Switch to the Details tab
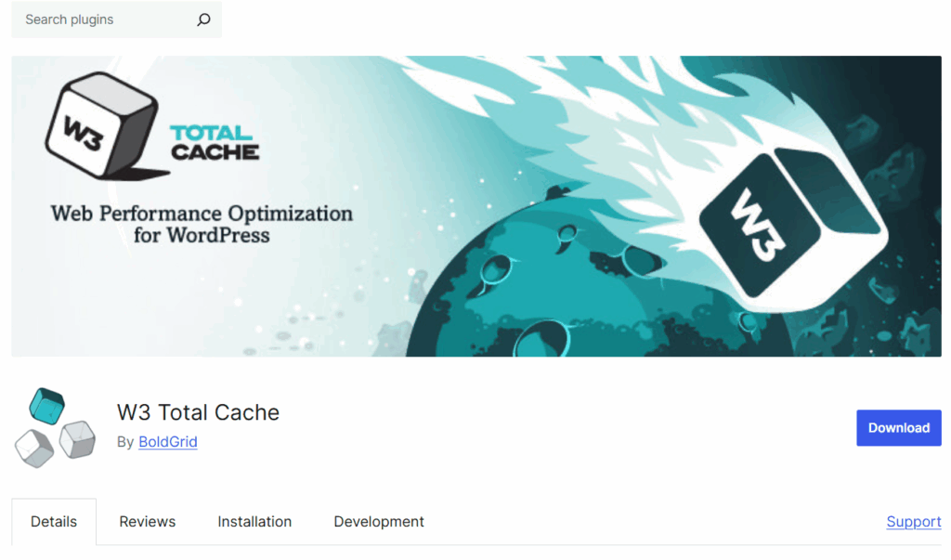The image size is (951, 560). (53, 521)
